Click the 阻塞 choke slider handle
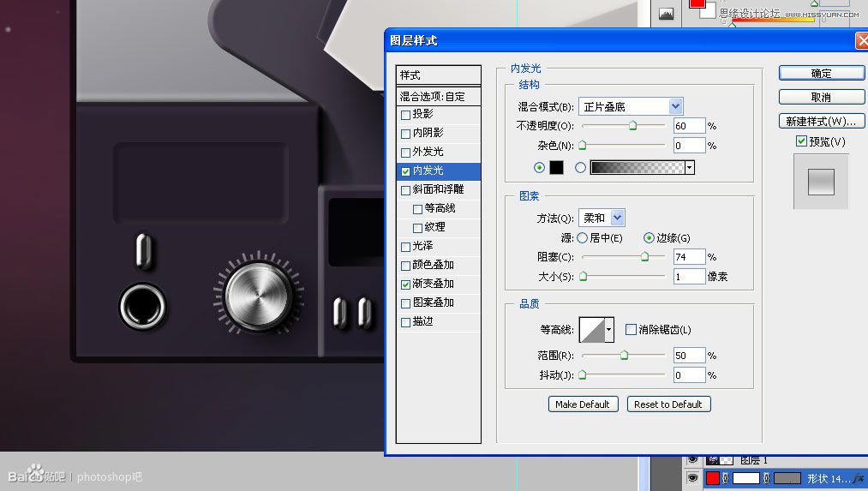The image size is (868, 491). click(645, 256)
